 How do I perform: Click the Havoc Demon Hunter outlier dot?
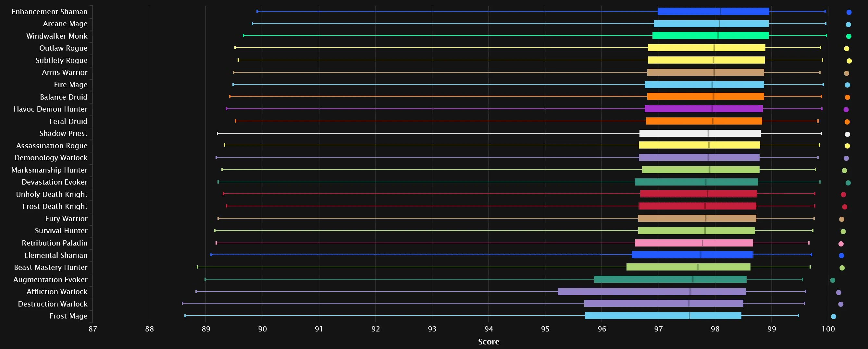(846, 110)
